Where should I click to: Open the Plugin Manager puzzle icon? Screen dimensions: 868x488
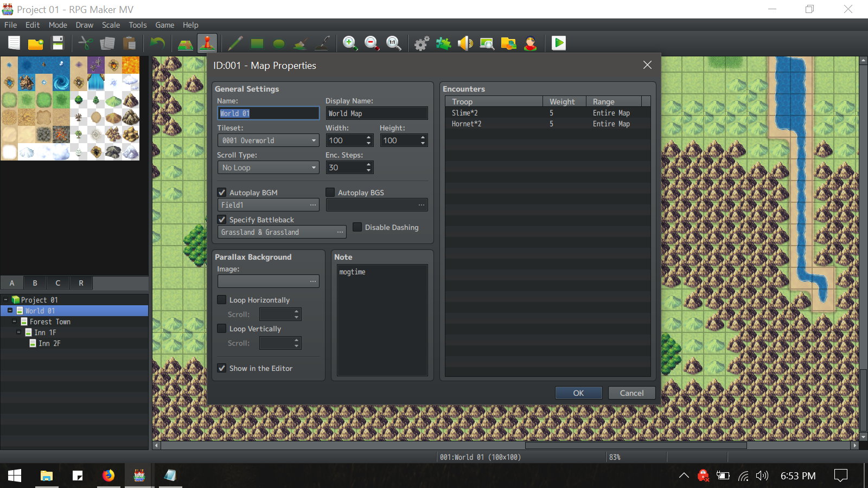click(444, 43)
